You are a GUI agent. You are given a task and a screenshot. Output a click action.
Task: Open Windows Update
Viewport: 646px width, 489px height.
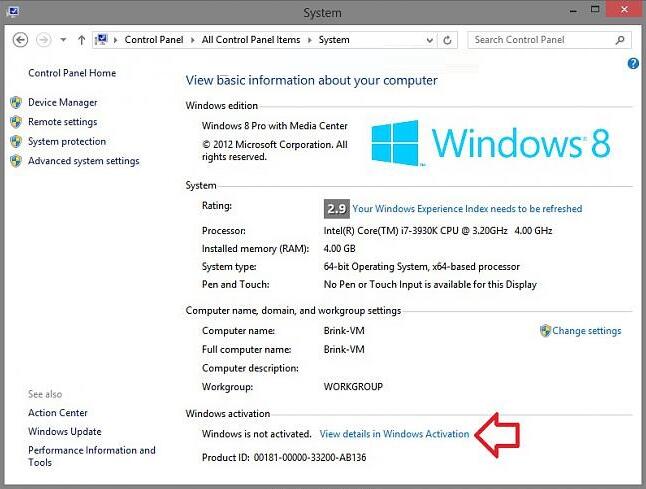(65, 431)
